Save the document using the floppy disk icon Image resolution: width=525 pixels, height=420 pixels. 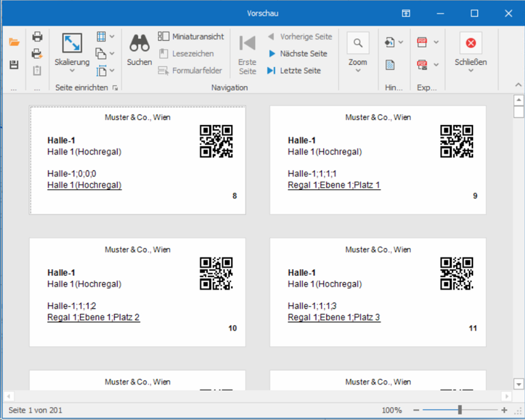[x=14, y=65]
